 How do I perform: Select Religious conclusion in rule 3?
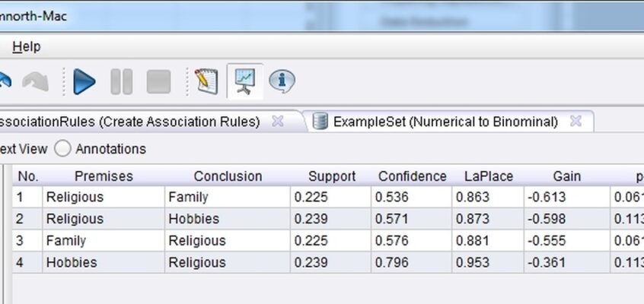point(228,240)
